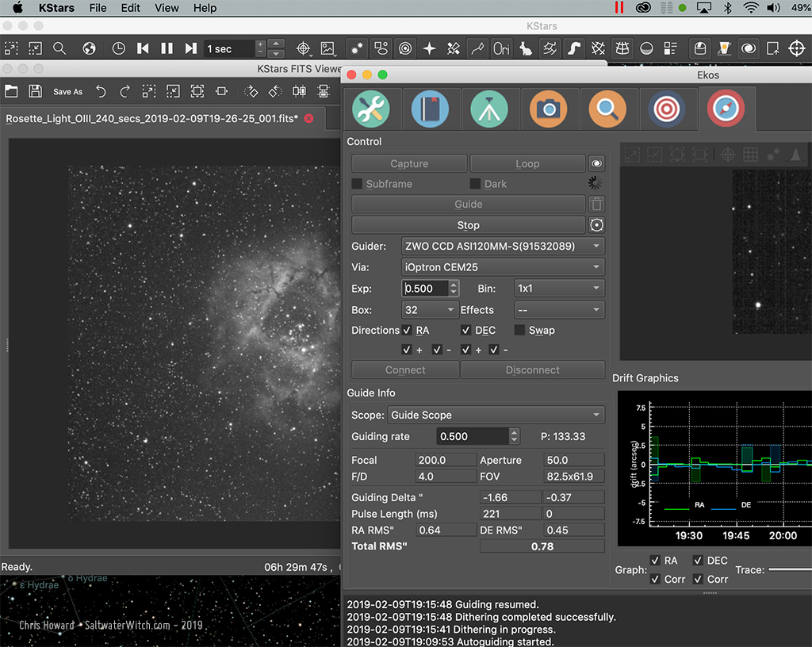This screenshot has width=812, height=647.
Task: Select the Rosette Light OIII fits tab
Action: 151,119
